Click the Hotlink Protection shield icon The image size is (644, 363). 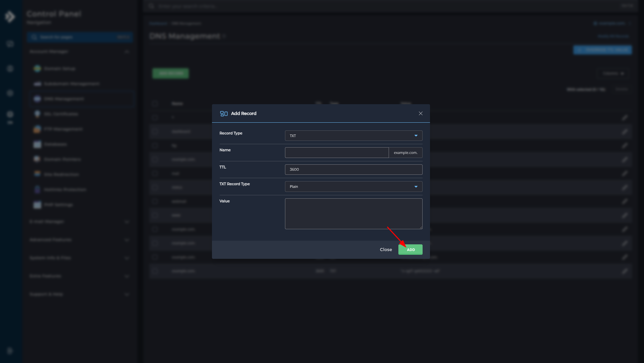pyautogui.click(x=37, y=190)
